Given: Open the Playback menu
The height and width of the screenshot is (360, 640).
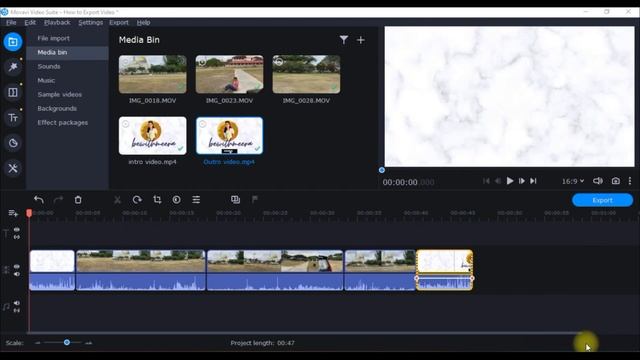Looking at the screenshot, I should point(57,22).
